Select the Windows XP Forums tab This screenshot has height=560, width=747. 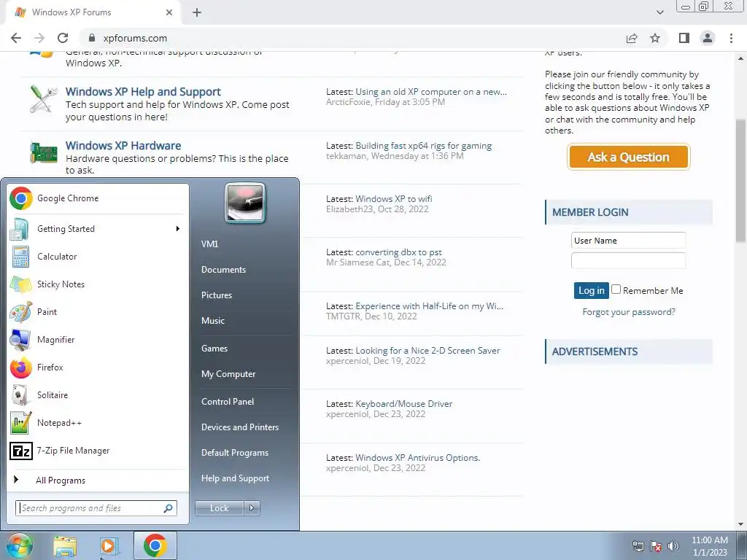click(93, 12)
